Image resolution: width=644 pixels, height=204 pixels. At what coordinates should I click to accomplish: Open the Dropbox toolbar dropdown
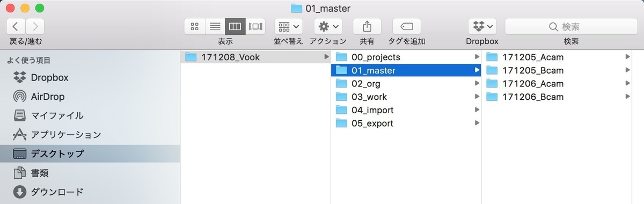coord(482,26)
